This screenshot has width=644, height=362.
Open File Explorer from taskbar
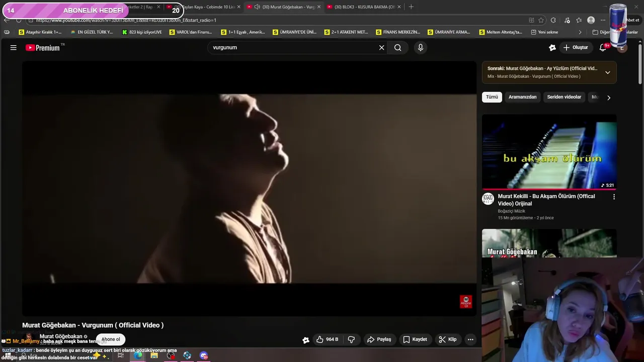[x=154, y=355]
